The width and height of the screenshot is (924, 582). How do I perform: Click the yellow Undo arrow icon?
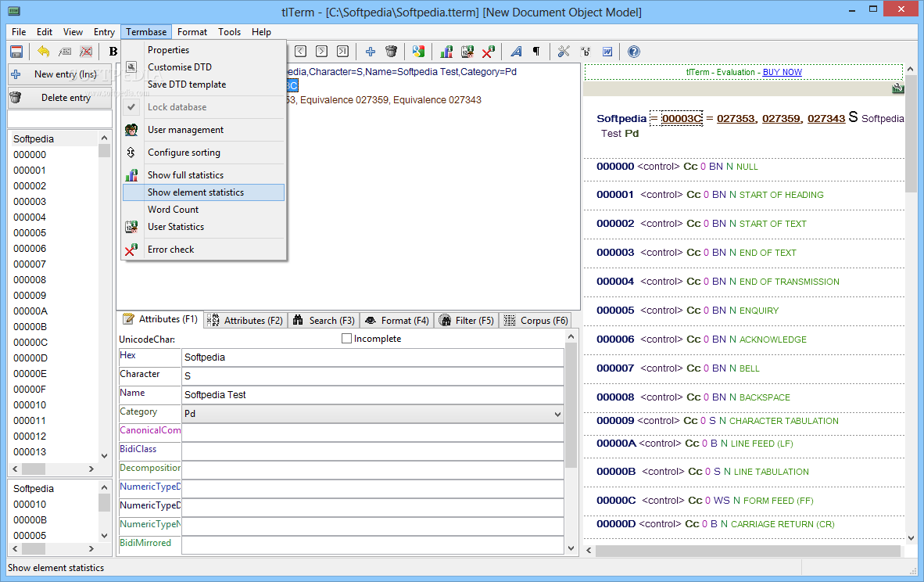pos(43,52)
